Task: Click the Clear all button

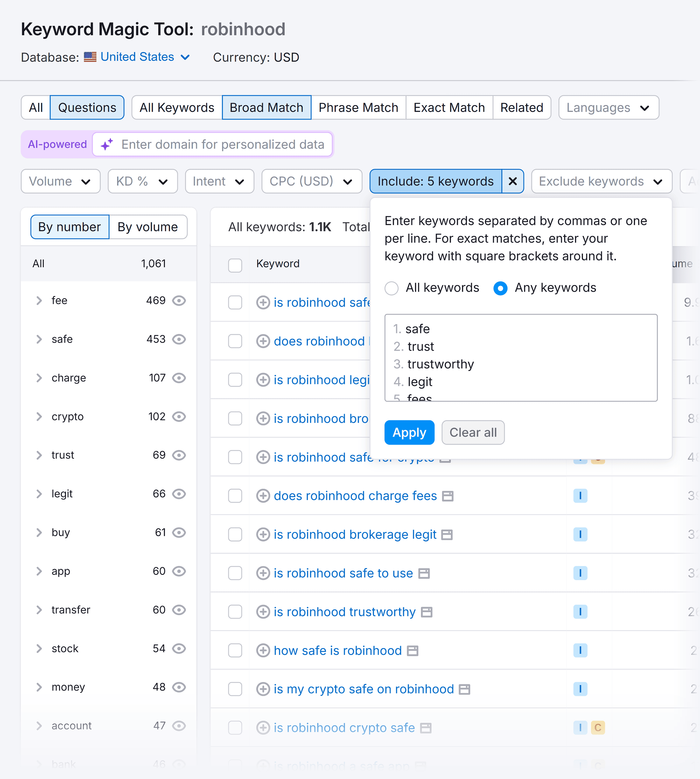Action: [x=473, y=432]
